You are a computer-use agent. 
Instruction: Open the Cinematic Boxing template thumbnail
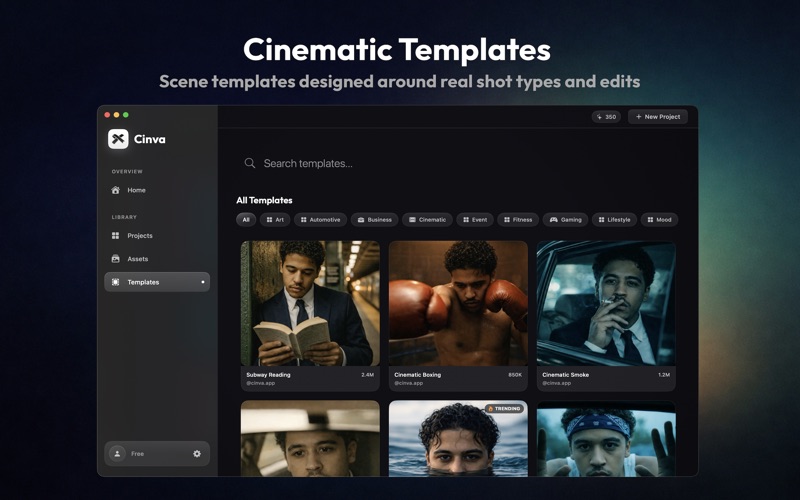click(x=458, y=303)
